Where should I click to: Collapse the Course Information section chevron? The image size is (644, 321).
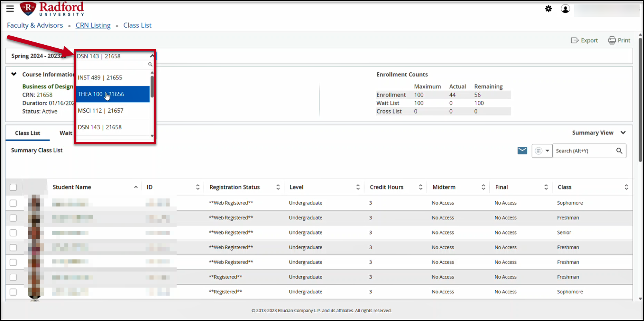(x=14, y=74)
